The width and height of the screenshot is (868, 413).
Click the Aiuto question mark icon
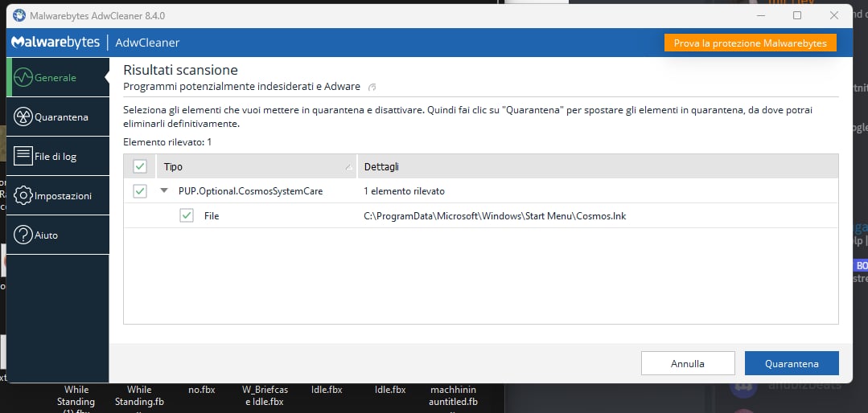pos(23,235)
